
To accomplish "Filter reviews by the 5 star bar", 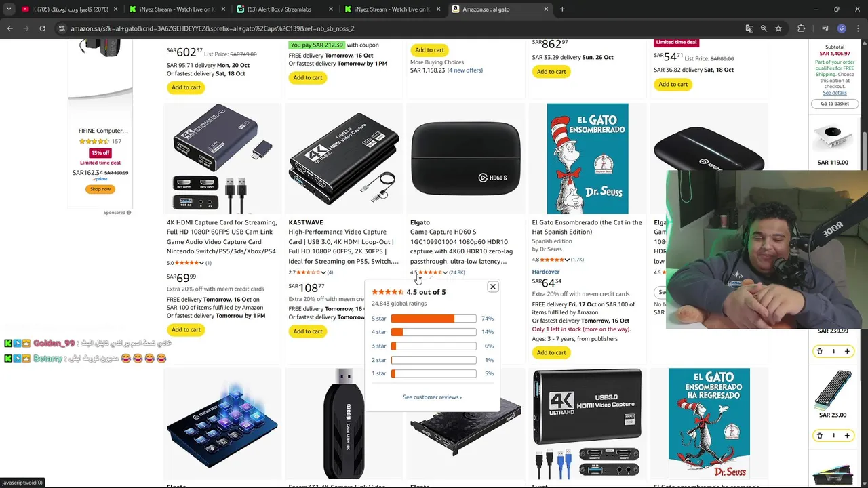I will click(433, 319).
